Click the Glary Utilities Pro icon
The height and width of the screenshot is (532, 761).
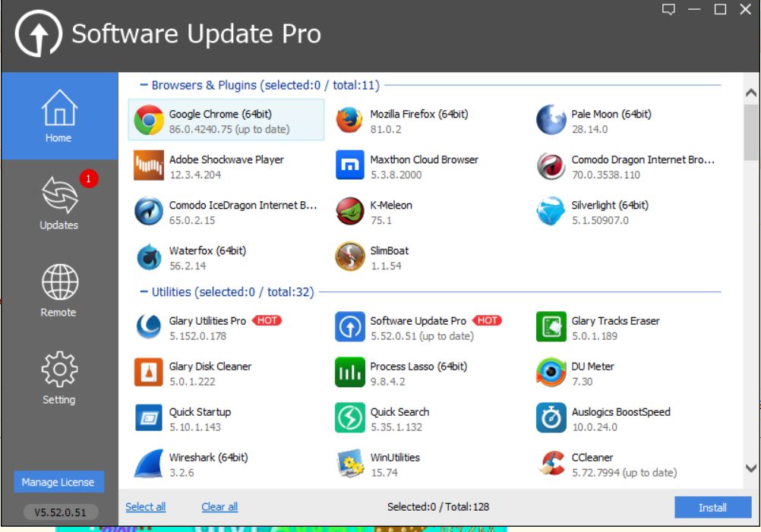(149, 326)
